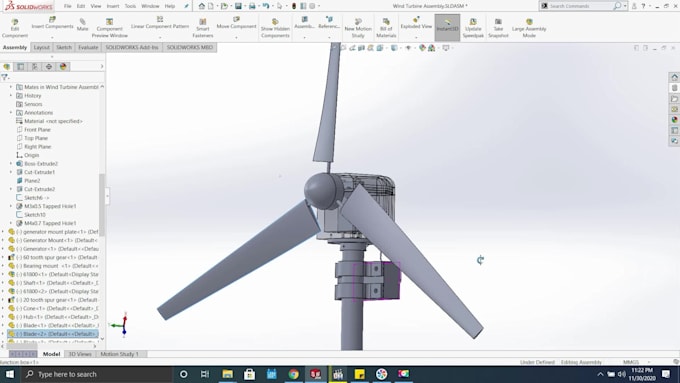This screenshot has height=383, width=680.
Task: Expand Cut-Extrude1 feature
Action: click(11, 172)
